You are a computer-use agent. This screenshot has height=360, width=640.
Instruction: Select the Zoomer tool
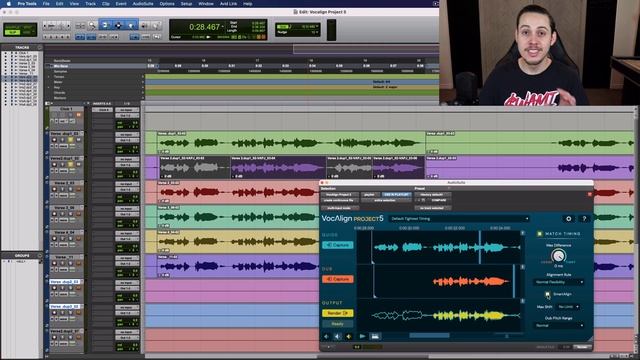92,25
